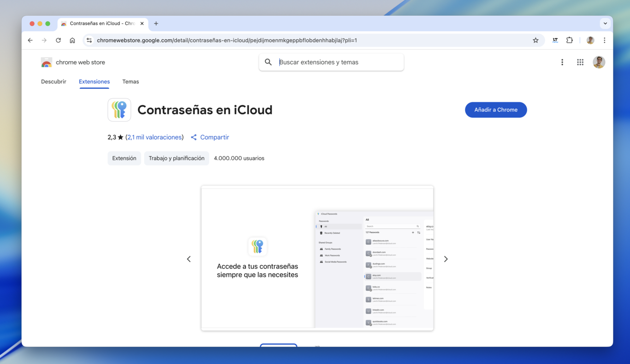Click the Trabajo y planificación category chip
Viewport: 630px width, 364px height.
click(x=176, y=158)
